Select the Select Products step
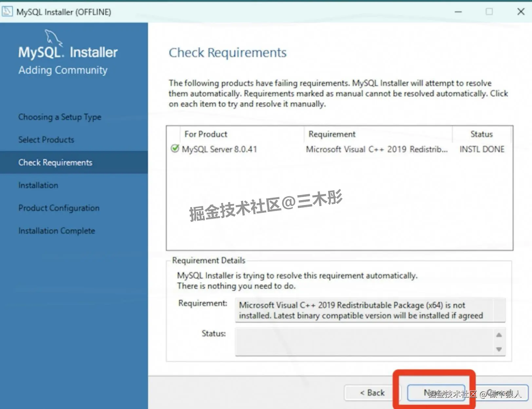Viewport: 532px width, 409px height. (x=46, y=139)
